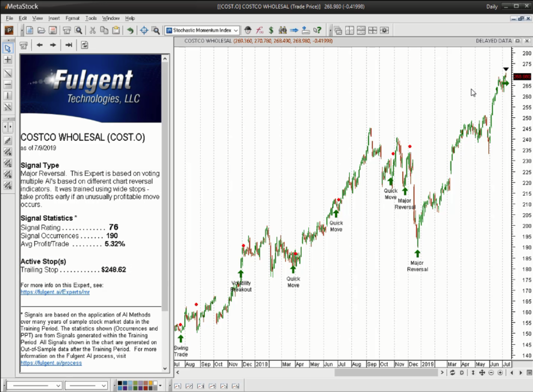Viewport: 533px width, 392px height.
Task: Go to next security with right triangle
Action: pyautogui.click(x=520, y=373)
